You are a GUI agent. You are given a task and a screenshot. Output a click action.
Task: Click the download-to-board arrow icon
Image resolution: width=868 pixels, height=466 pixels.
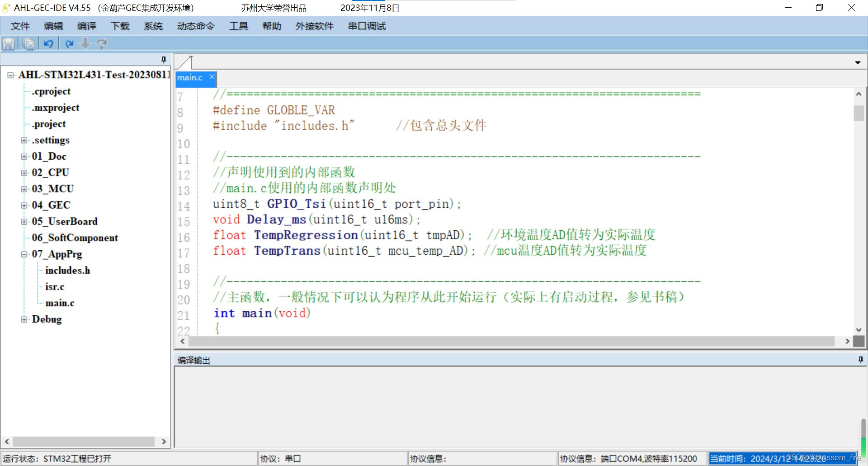[85, 43]
